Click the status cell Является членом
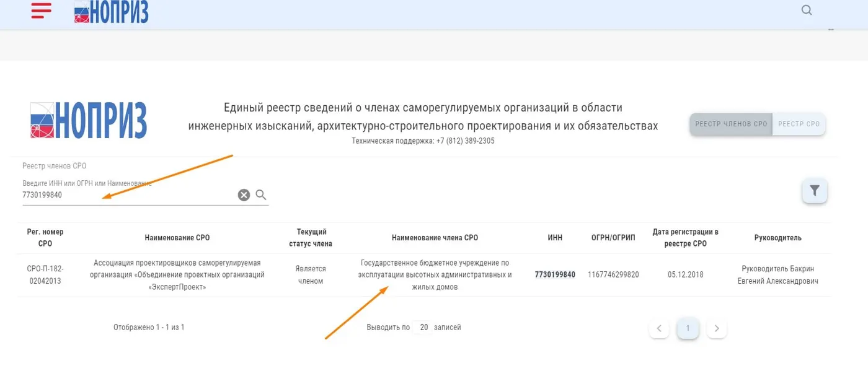 click(311, 275)
